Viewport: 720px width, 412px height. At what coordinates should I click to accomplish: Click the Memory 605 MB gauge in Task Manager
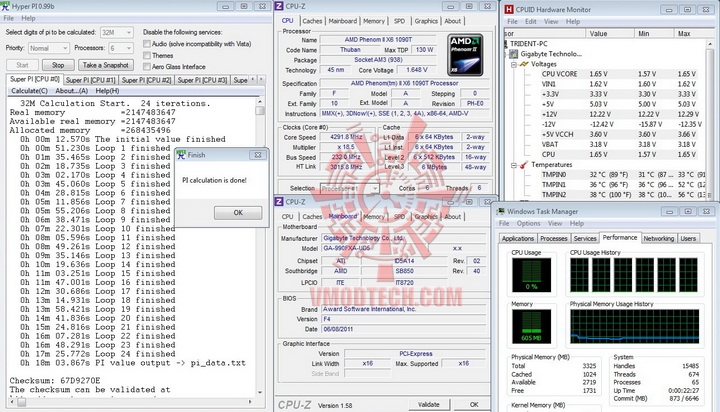click(531, 327)
